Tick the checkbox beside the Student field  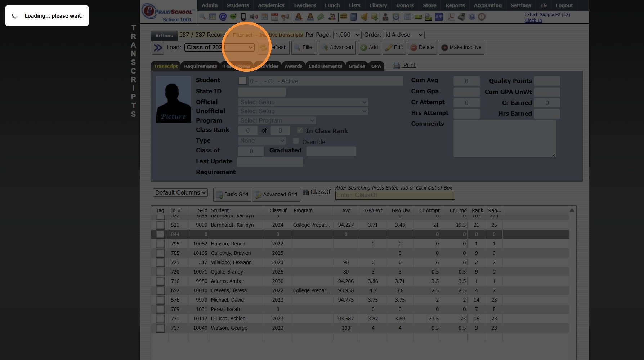click(x=243, y=81)
